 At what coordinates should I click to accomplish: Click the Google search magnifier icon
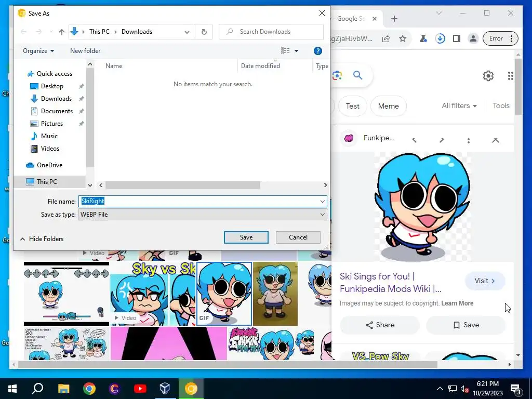click(357, 75)
